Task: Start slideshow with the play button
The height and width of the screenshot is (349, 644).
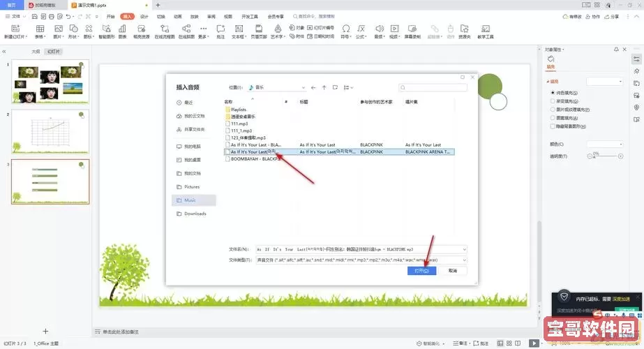Action: click(x=534, y=343)
